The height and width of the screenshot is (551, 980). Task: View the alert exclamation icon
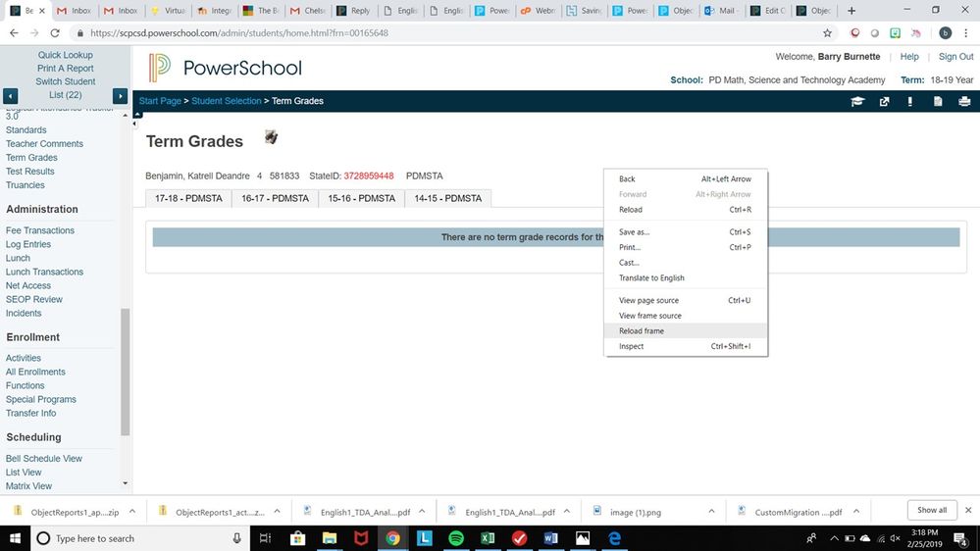click(910, 101)
